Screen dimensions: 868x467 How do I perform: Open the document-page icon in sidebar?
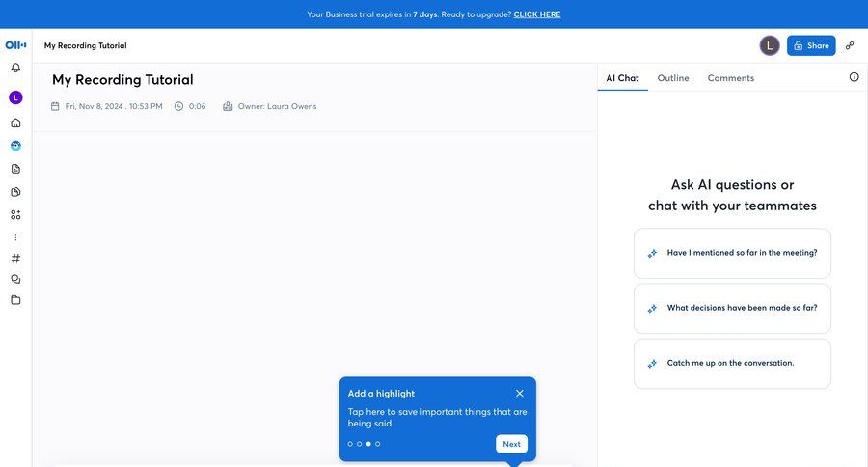coord(15,169)
